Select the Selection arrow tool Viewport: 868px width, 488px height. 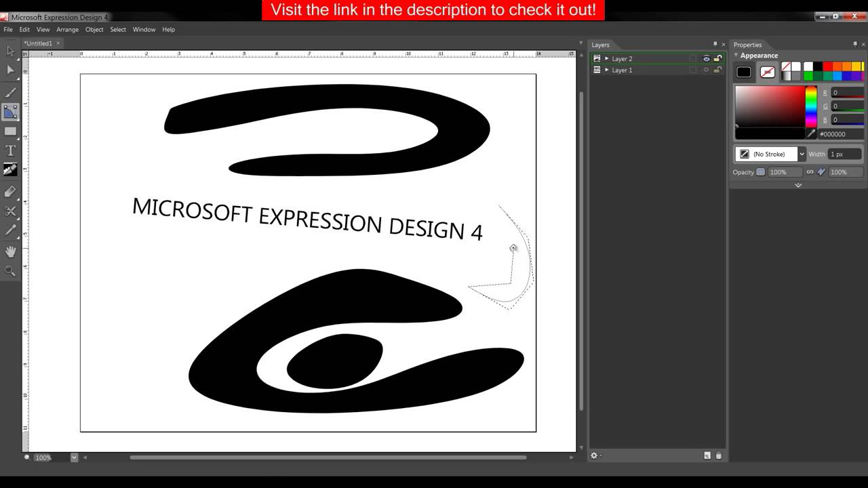pyautogui.click(x=10, y=51)
